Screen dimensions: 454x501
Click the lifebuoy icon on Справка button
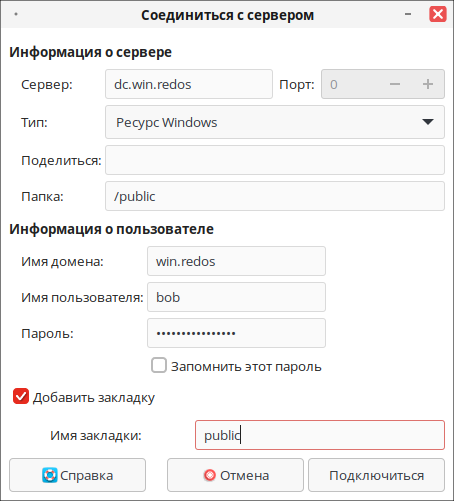[x=50, y=475]
